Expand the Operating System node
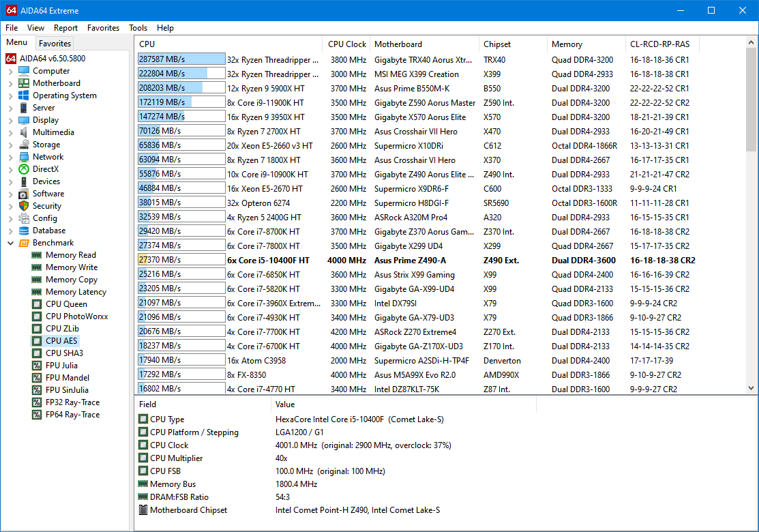 pos(11,96)
